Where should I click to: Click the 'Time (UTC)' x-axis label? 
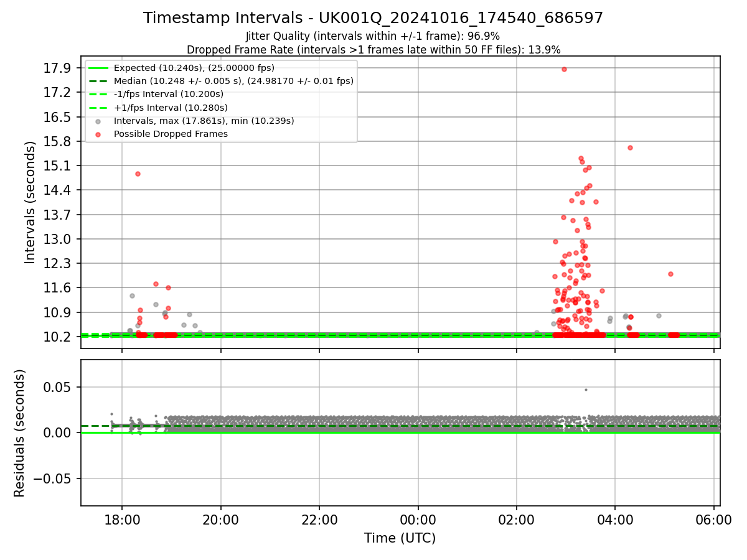click(x=400, y=538)
